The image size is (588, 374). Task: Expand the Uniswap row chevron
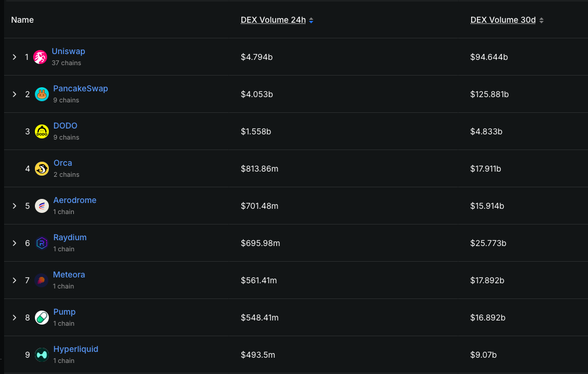point(15,57)
